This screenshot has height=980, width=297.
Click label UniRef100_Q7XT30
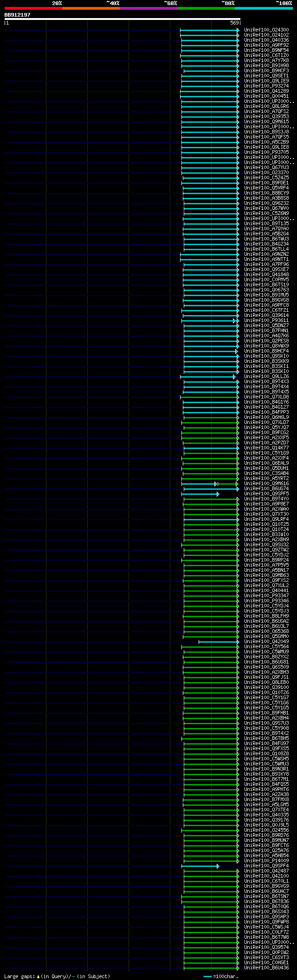pyautogui.click(x=266, y=514)
